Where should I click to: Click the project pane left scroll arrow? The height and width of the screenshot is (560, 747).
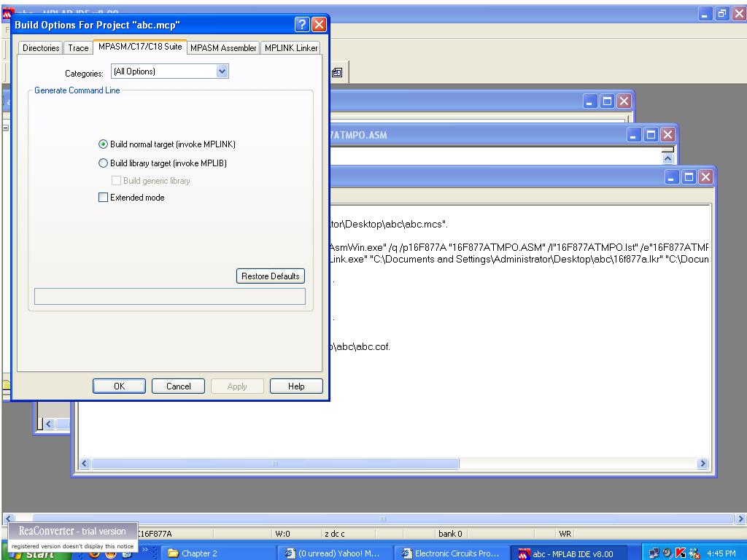[49, 424]
